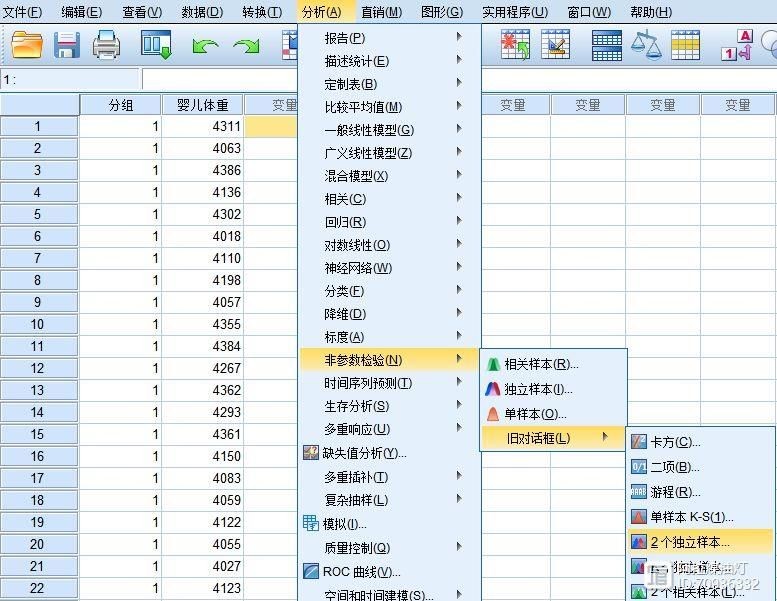Image resolution: width=777 pixels, height=601 pixels.
Task: Click the Recall recent dialogs icon
Action: 156,44
